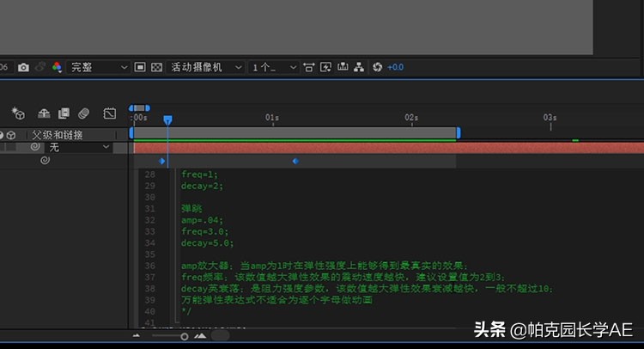644x349 pixels.
Task: Toggle the transparency grid icon
Action: [x=156, y=67]
